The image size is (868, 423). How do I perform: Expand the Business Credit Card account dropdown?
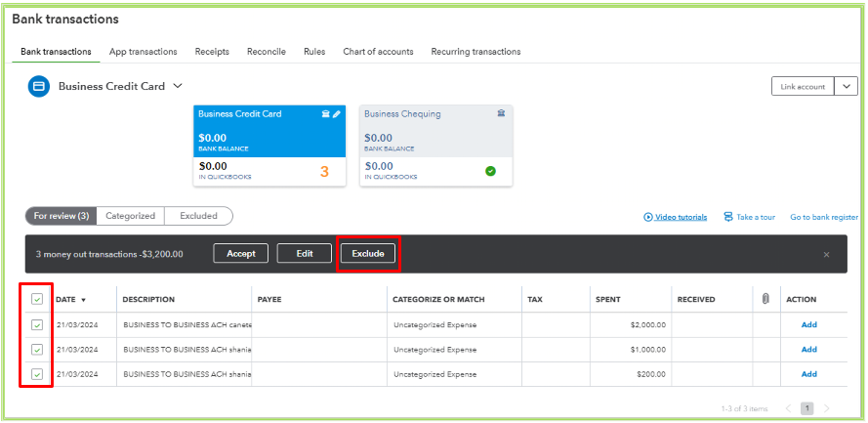177,86
